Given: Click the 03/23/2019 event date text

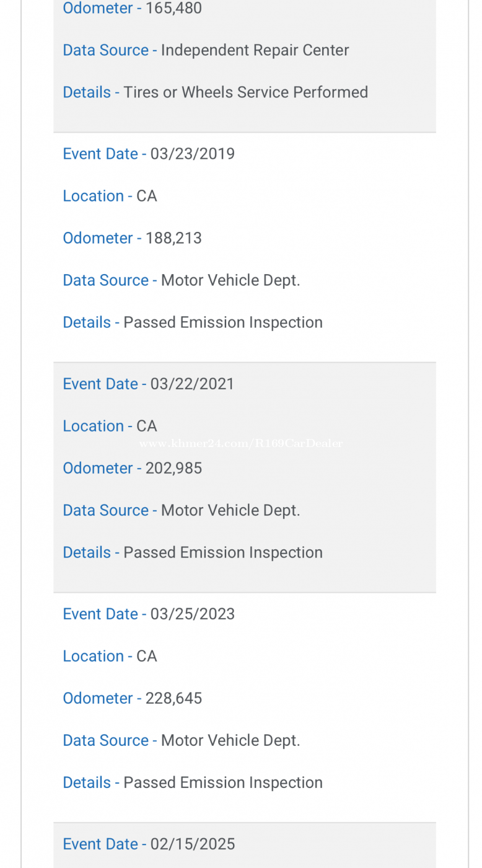Looking at the screenshot, I should pyautogui.click(x=192, y=154).
